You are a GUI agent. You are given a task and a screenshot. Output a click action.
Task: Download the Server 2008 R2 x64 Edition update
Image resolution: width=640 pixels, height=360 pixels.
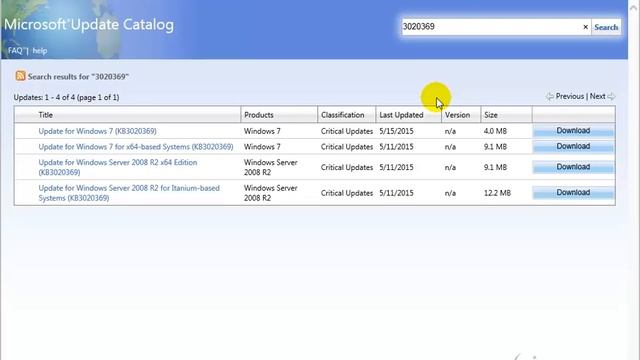573,167
